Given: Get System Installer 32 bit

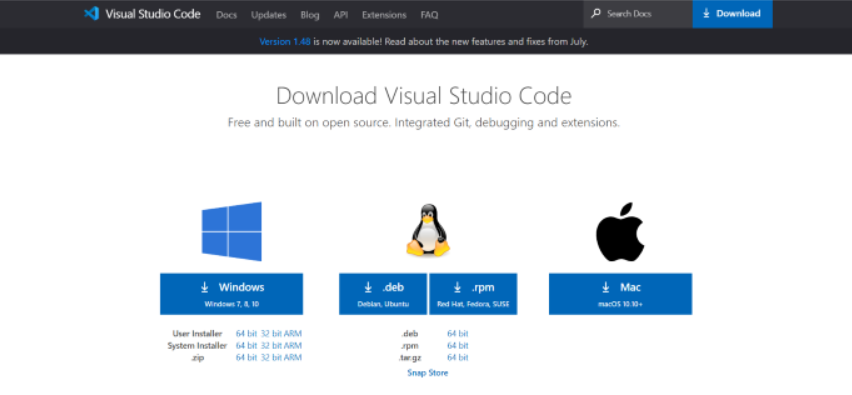Looking at the screenshot, I should click(271, 345).
